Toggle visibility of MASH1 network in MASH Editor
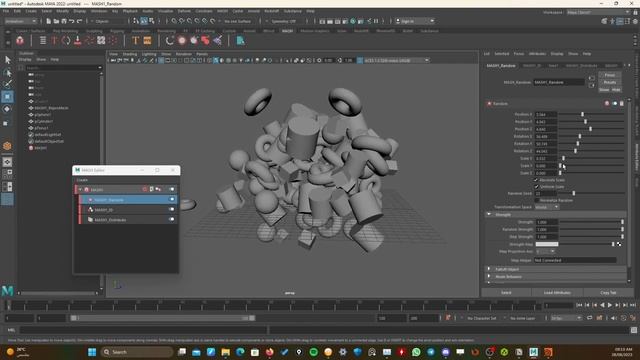This screenshot has height=360, width=640. click(x=172, y=189)
